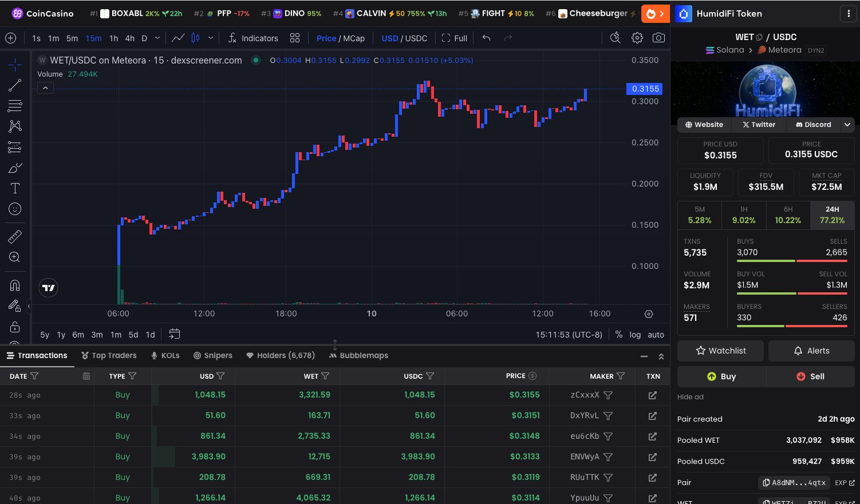This screenshot has width=860, height=504.
Task: Toggle auto scale on chart
Action: (x=656, y=335)
